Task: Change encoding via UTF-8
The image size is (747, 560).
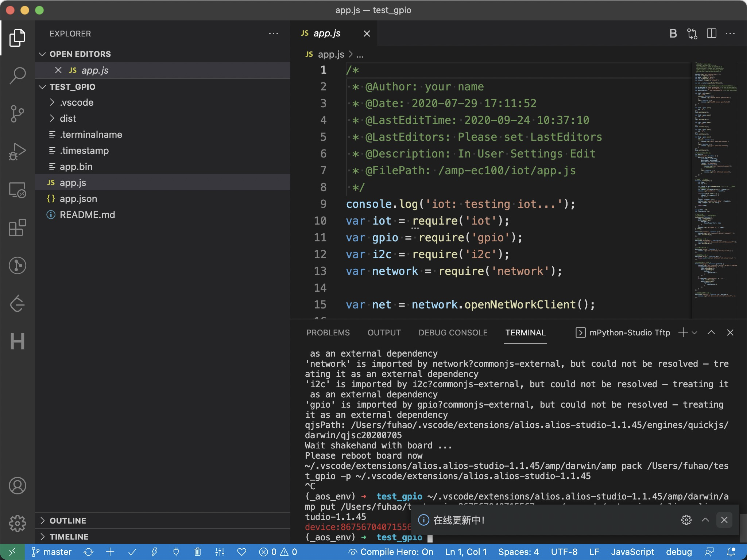Action: (x=564, y=552)
